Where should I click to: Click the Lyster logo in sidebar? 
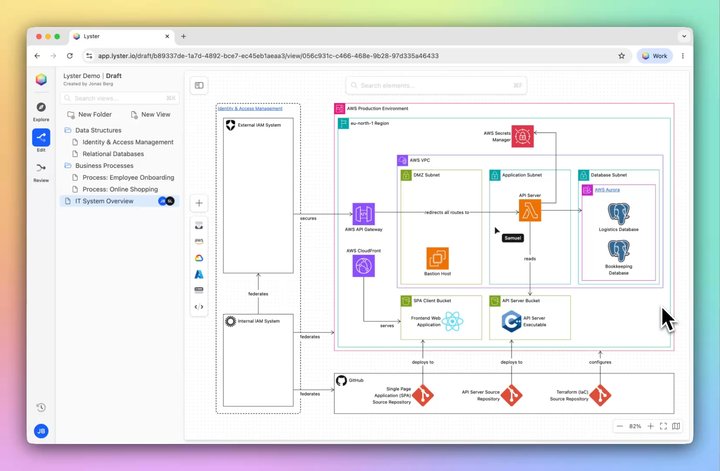pyautogui.click(x=41, y=79)
